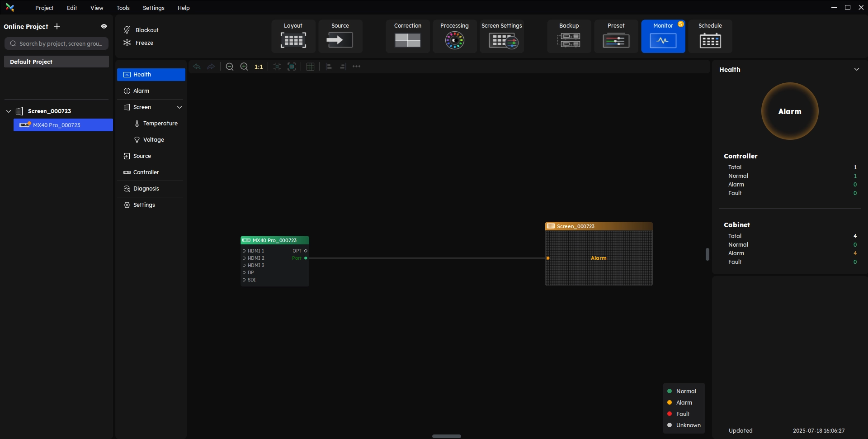Open the Layout module
This screenshot has width=868, height=439.
coord(293,36)
